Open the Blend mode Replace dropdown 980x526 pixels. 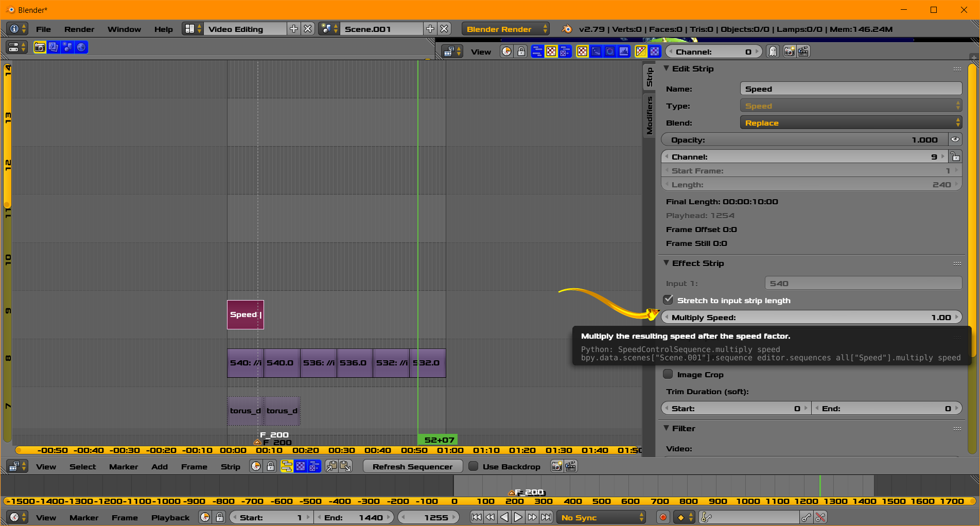click(x=851, y=122)
